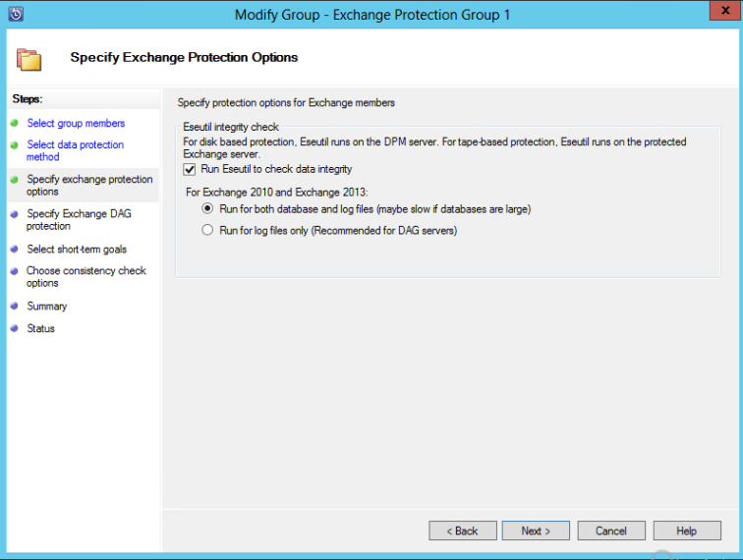
Task: Click the blue bullet next to Summary
Action: (x=14, y=307)
